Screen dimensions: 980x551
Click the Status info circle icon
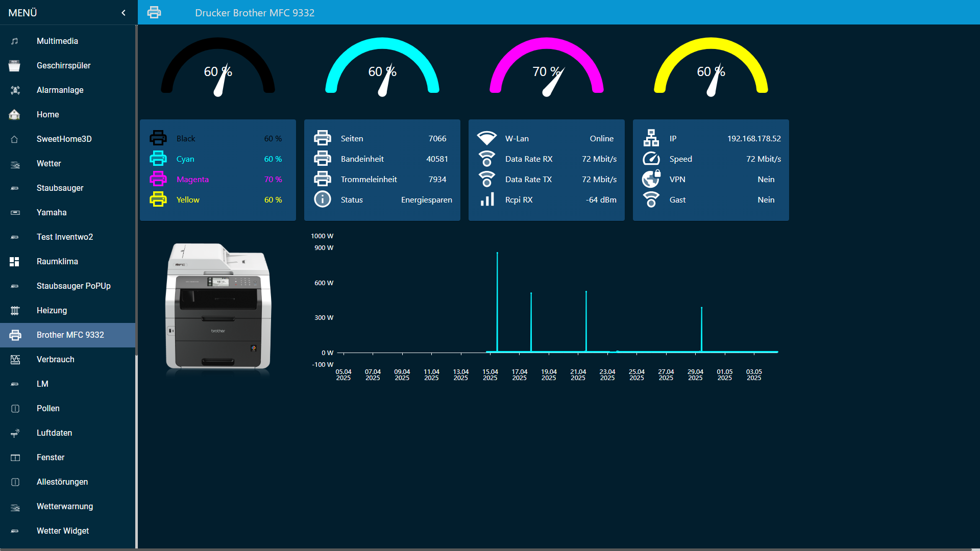(322, 199)
